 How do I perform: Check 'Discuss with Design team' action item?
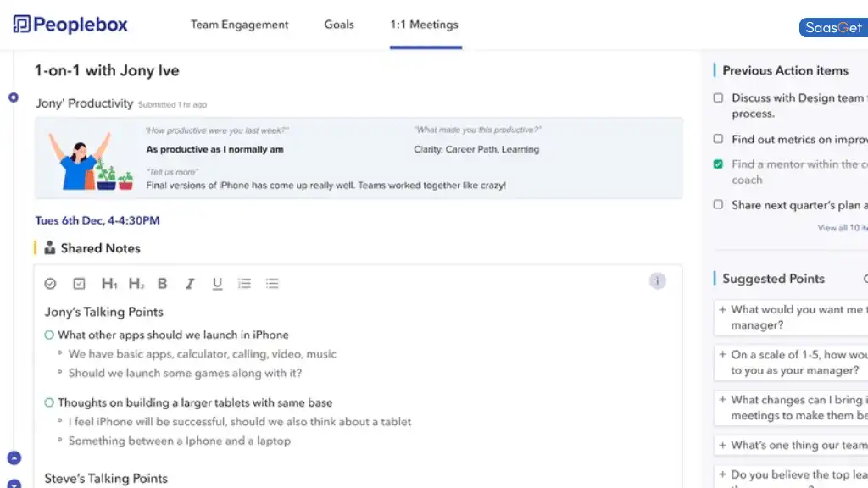(718, 98)
